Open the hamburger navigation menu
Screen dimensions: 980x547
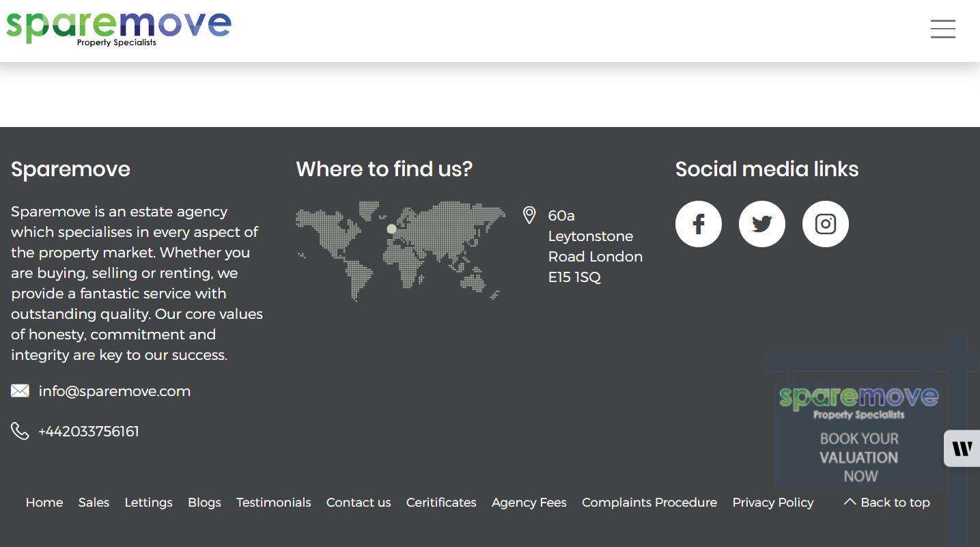(x=942, y=29)
